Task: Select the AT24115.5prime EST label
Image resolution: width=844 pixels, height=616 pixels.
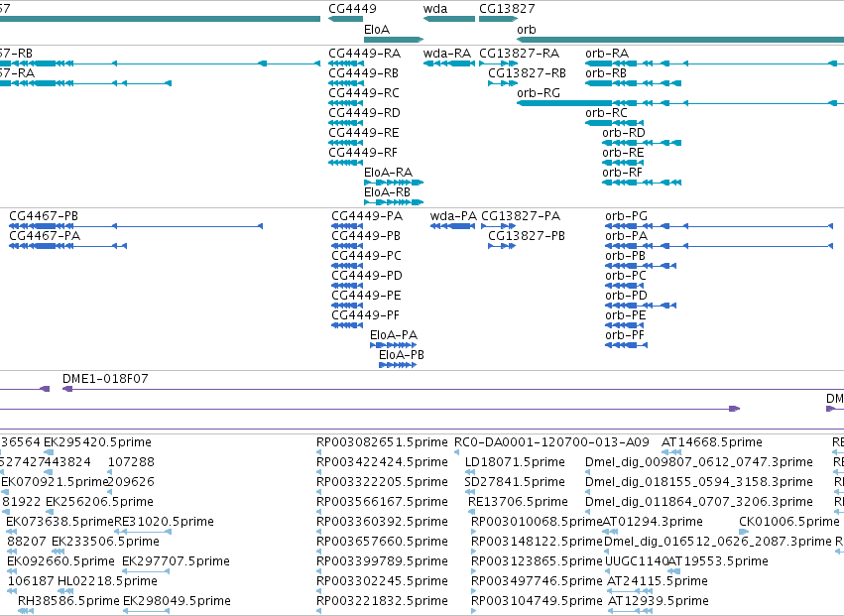Action: coord(658,582)
